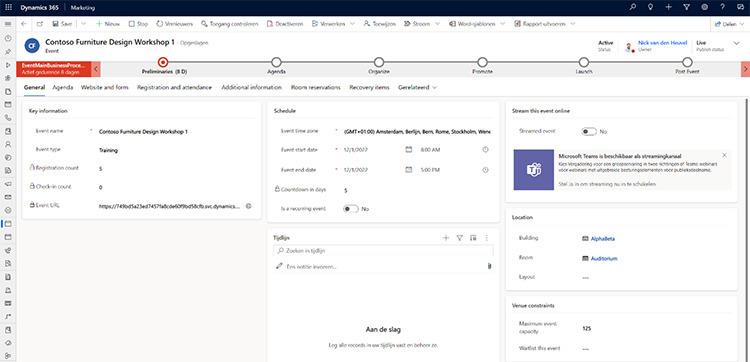Open the settings gear in the top bar
This screenshot has height=362, width=750.
point(705,8)
